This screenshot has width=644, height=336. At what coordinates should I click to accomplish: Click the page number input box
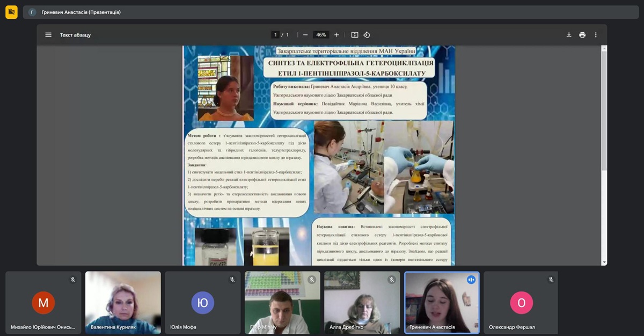coord(276,35)
